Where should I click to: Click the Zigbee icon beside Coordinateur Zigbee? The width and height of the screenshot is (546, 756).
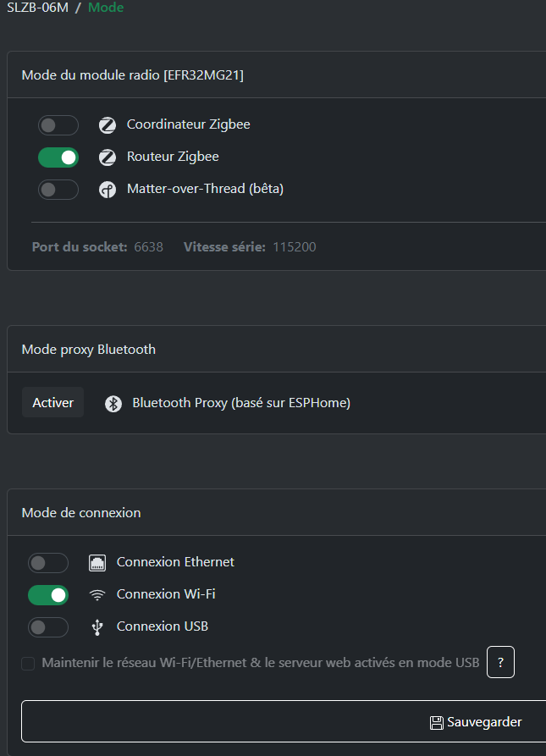[108, 125]
